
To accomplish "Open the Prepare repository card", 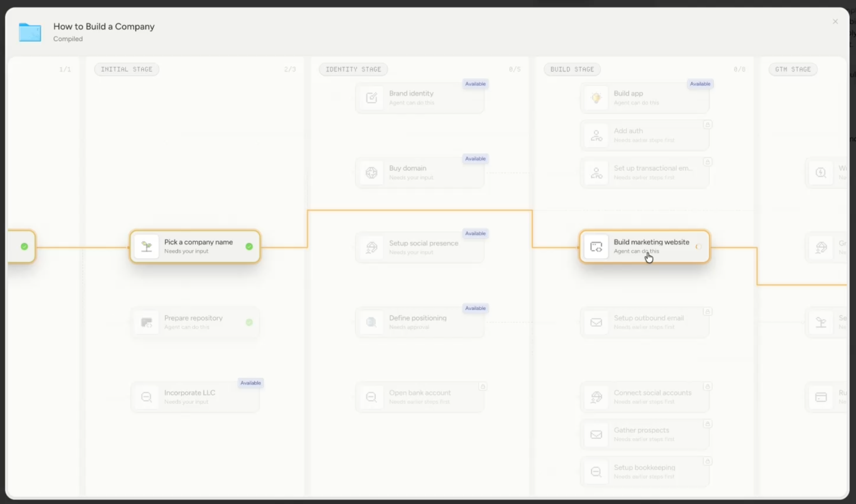I will 195,322.
